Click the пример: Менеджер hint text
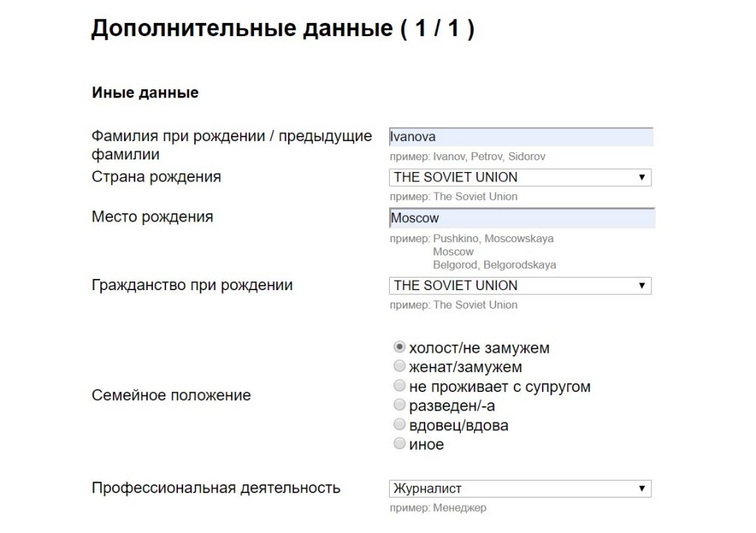This screenshot has width=756, height=533. coord(439,508)
